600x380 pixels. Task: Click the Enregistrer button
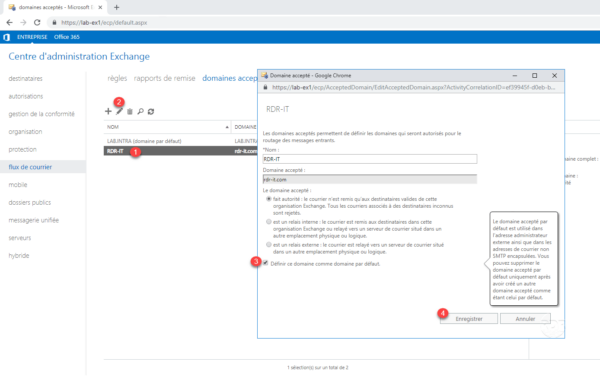pos(469,318)
